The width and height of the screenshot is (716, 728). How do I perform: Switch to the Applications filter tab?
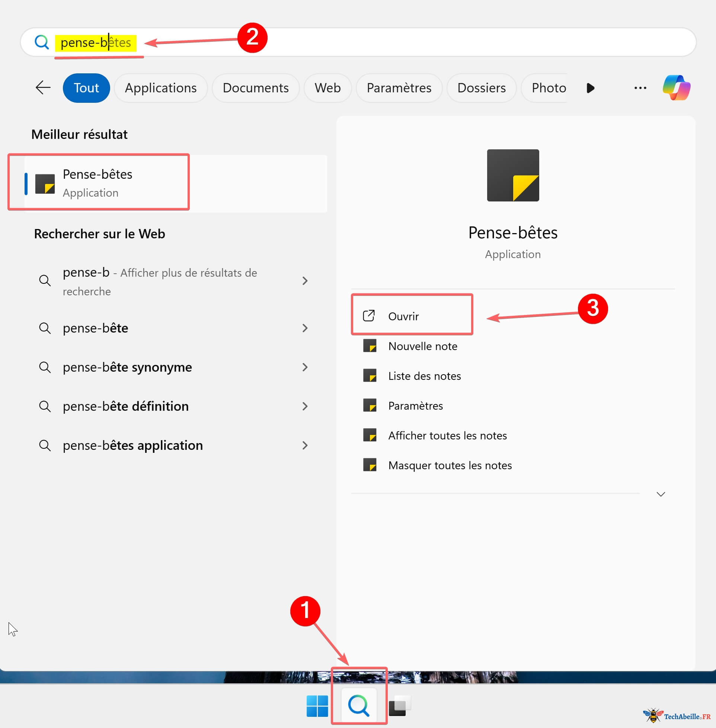tap(160, 88)
